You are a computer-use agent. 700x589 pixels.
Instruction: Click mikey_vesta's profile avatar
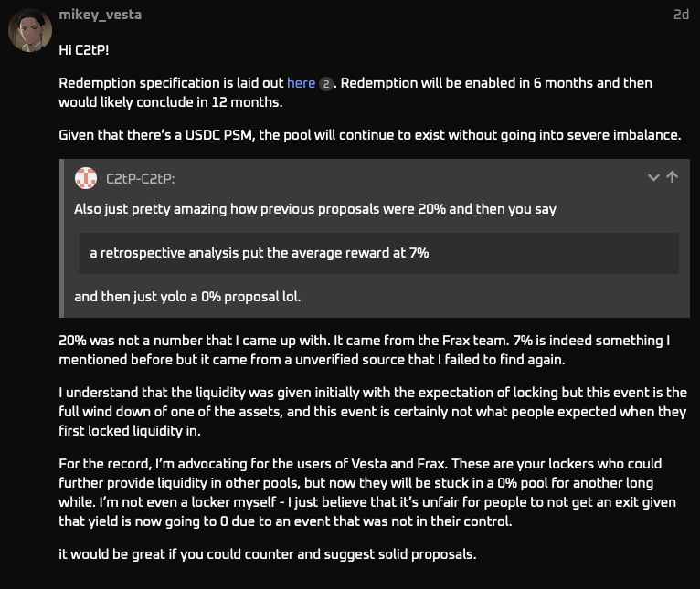(x=29, y=31)
